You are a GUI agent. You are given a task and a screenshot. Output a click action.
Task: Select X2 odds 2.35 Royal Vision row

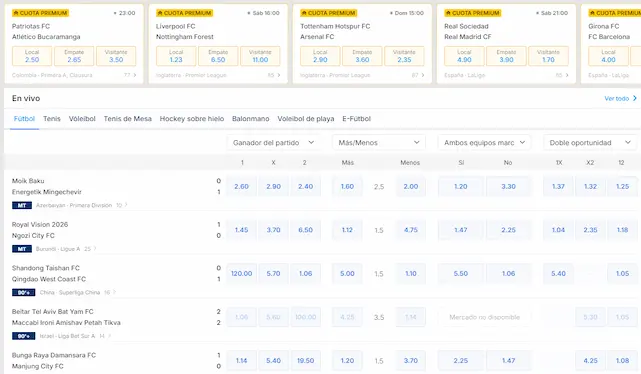pos(590,230)
